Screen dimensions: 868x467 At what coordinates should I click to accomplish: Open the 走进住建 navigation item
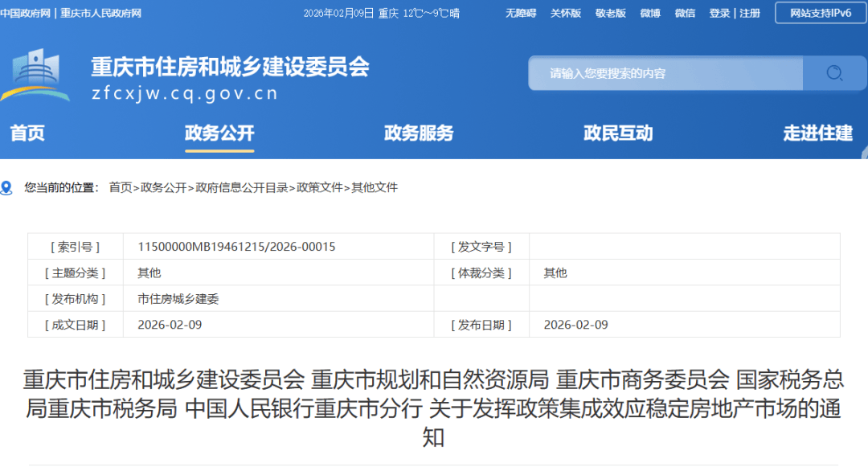(x=817, y=133)
